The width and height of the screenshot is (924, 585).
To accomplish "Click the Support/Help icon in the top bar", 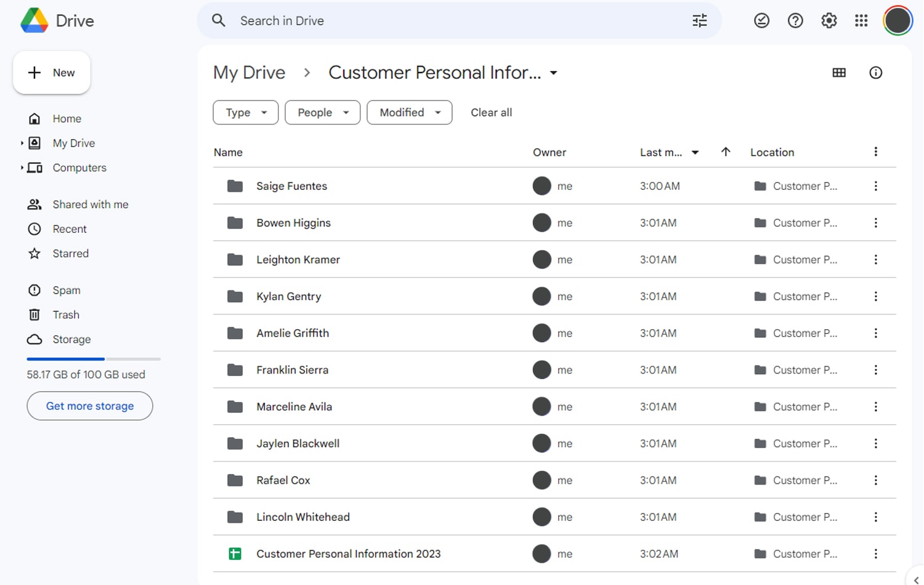I will (x=795, y=20).
